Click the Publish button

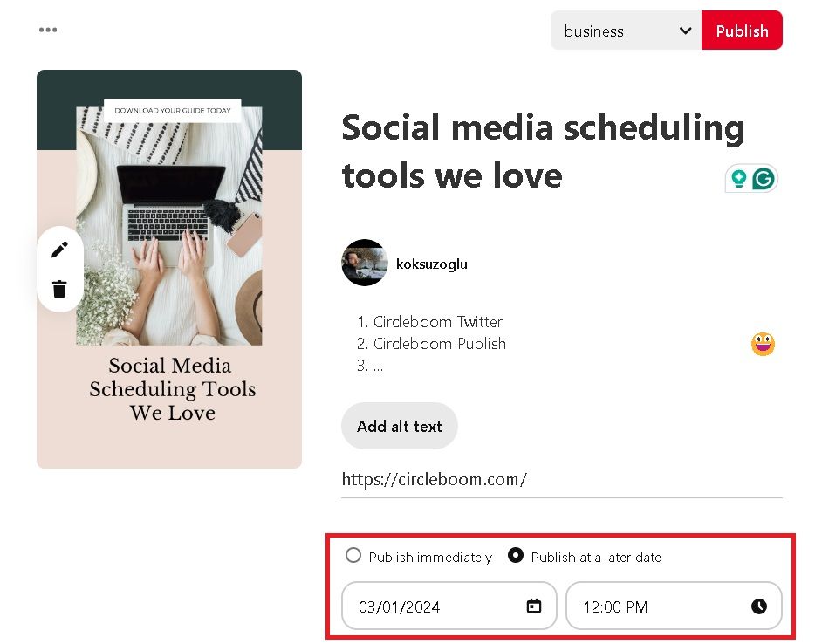click(x=742, y=30)
